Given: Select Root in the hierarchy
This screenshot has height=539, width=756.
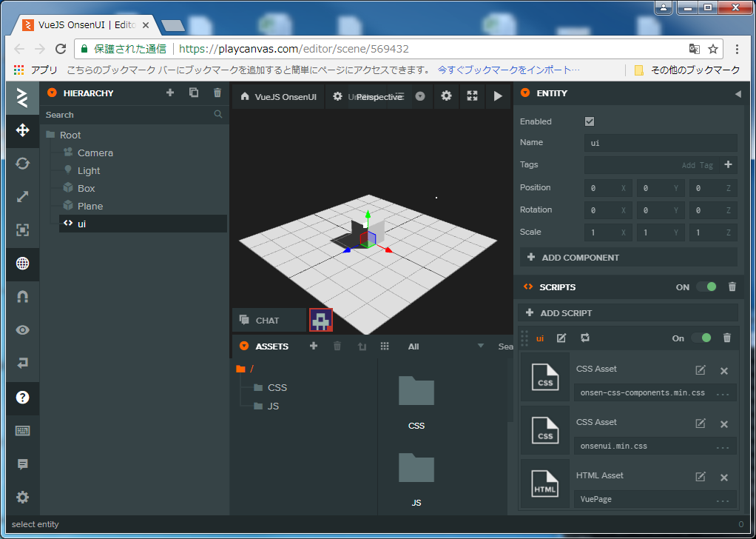Looking at the screenshot, I should point(70,135).
